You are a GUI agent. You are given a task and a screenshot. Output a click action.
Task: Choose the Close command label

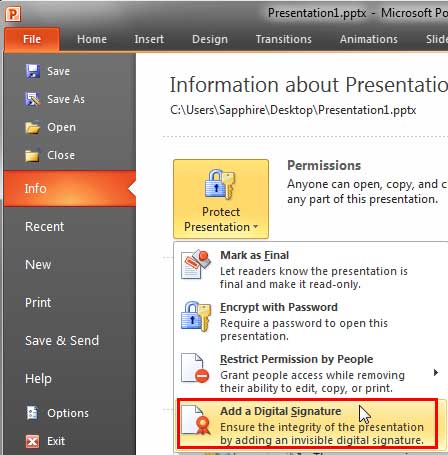click(61, 155)
